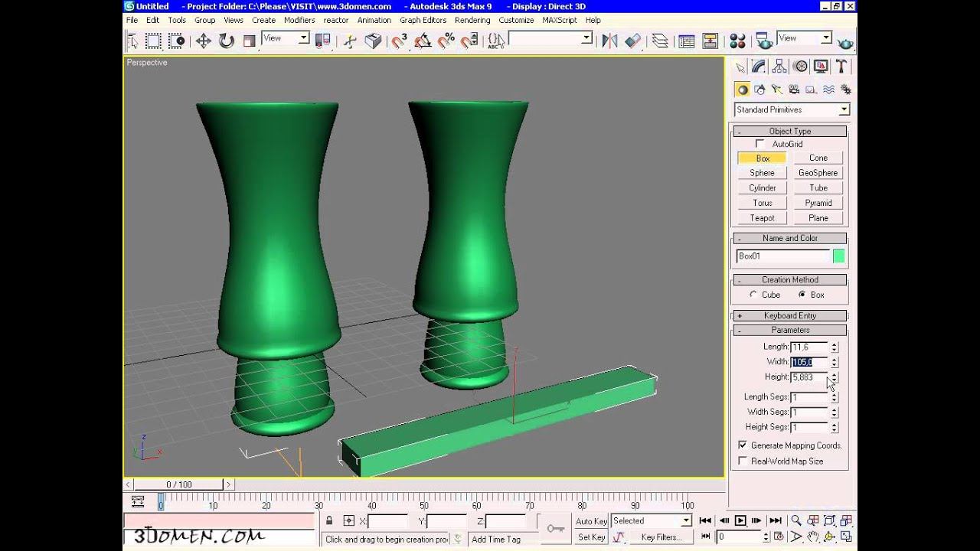The height and width of the screenshot is (551, 980).
Task: Open the MAXScript menu
Action: tap(560, 21)
